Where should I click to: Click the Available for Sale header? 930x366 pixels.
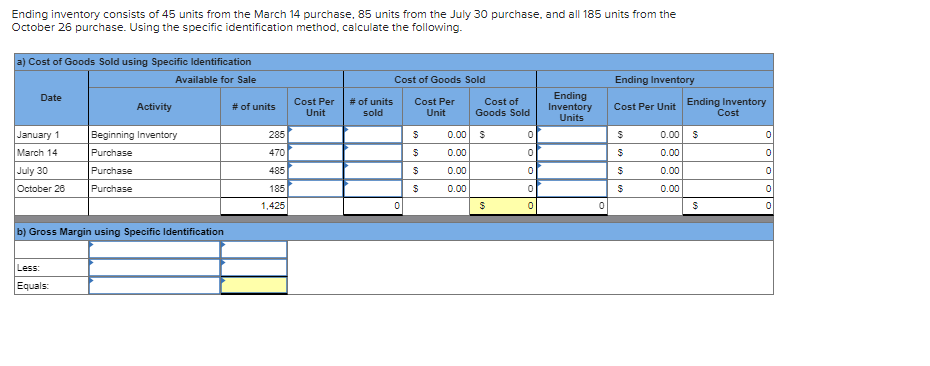[x=216, y=79]
